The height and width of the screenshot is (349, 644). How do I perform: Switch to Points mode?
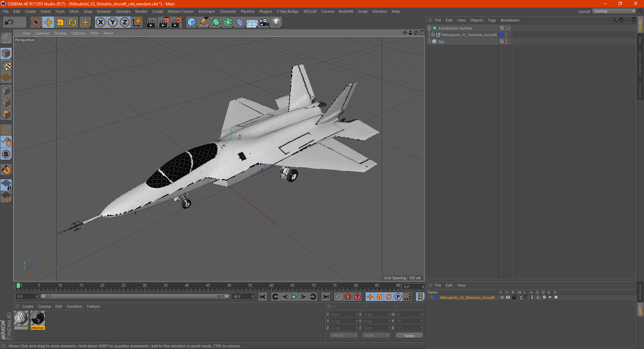click(6, 90)
